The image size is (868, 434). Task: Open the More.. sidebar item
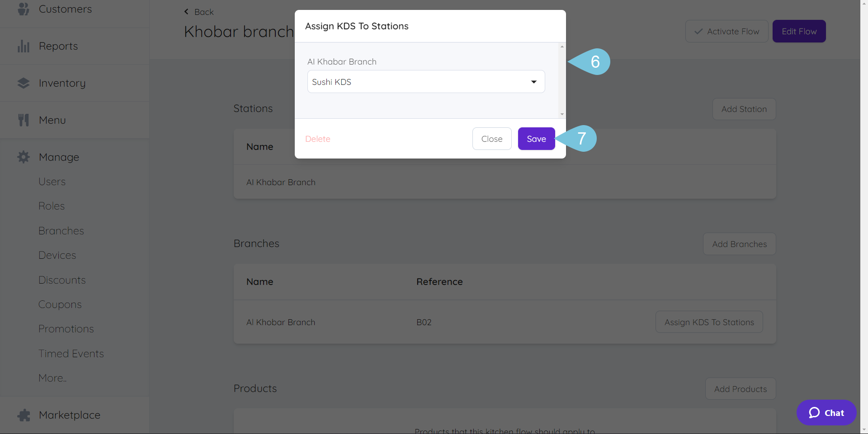52,378
